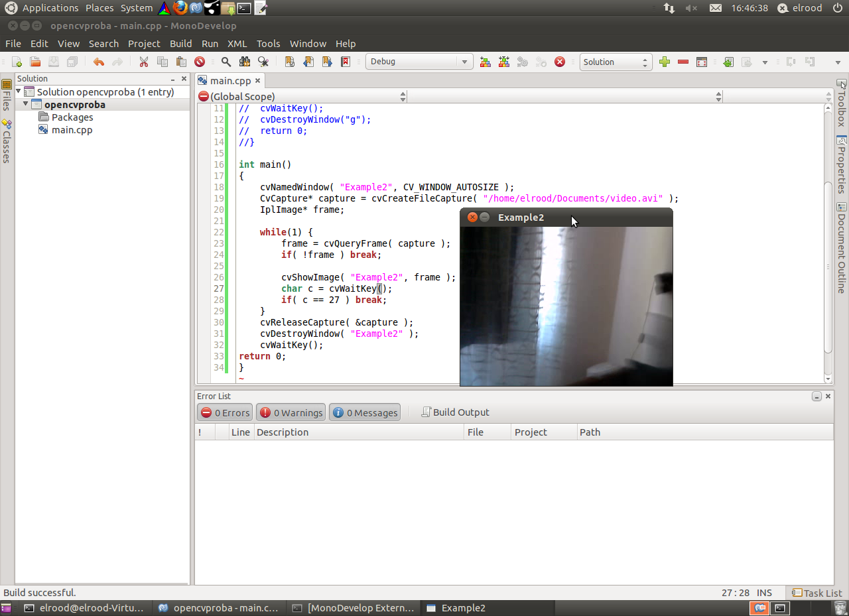The width and height of the screenshot is (849, 616).
Task: Show the Build Output panel
Action: coord(455,412)
